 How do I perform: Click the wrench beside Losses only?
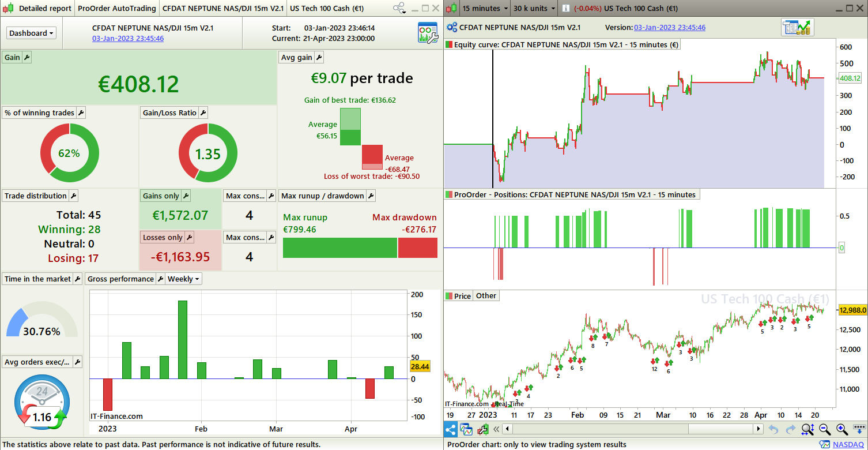(x=189, y=237)
